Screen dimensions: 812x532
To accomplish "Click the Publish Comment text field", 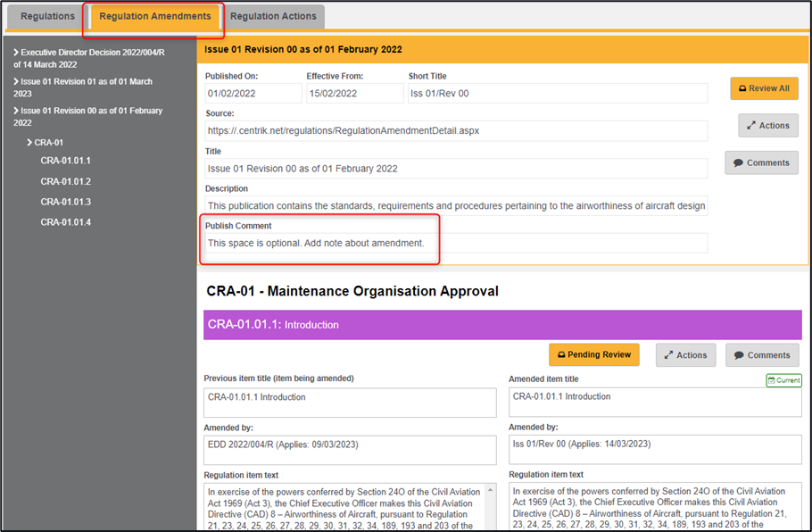I will (x=455, y=243).
